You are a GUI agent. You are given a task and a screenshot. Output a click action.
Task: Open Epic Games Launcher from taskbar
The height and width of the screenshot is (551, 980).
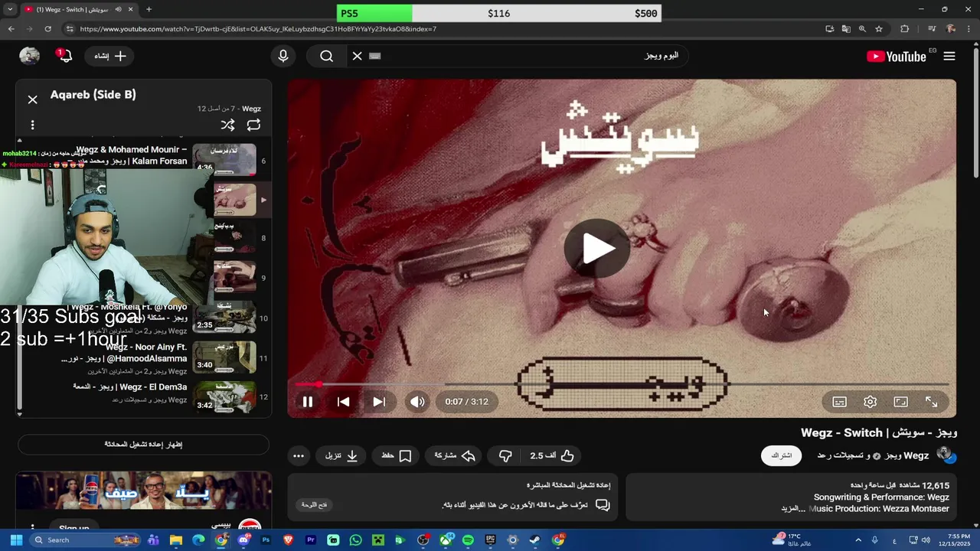tap(490, 540)
